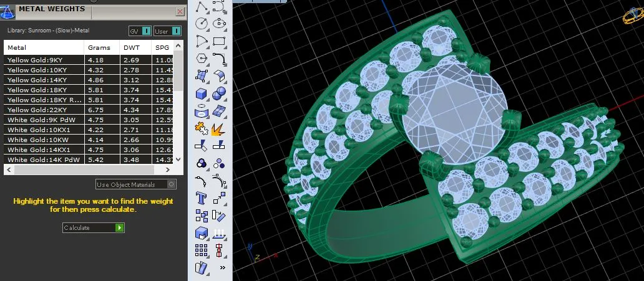644x281 pixels.
Task: Select the Yellow Gold:14KY row
Action: click(89, 80)
